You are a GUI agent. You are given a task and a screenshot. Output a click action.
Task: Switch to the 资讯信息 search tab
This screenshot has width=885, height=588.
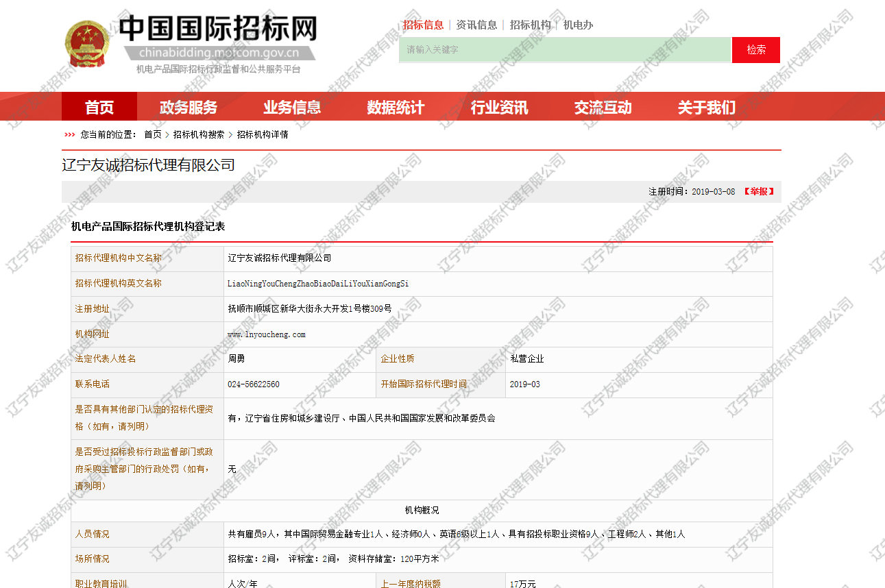[x=476, y=25]
